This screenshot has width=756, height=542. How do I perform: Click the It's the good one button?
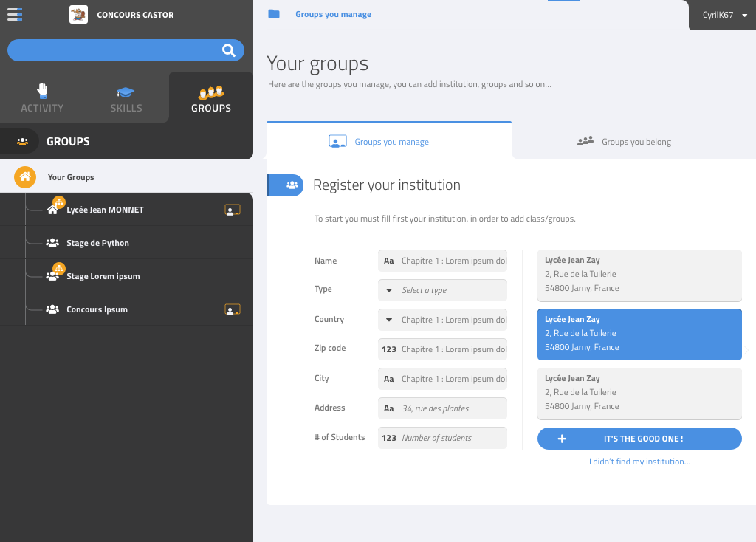pyautogui.click(x=639, y=439)
